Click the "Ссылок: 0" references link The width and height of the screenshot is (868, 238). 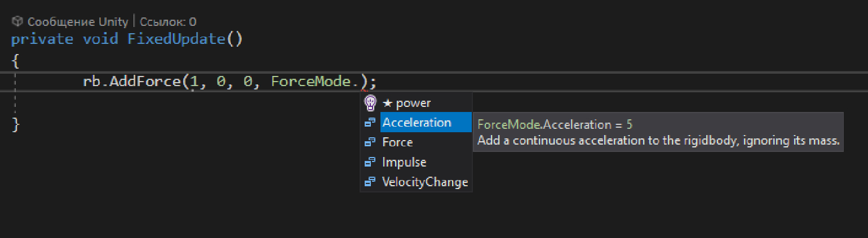point(168,22)
